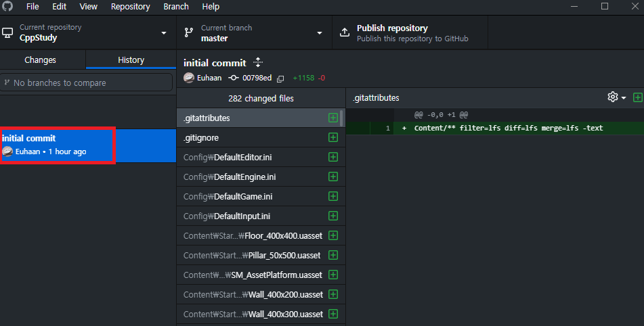
Task: Focus the No branches to compare field
Action: [x=86, y=83]
